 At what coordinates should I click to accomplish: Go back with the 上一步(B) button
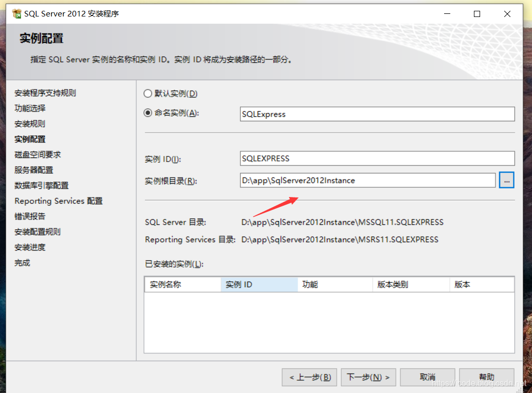pyautogui.click(x=309, y=377)
